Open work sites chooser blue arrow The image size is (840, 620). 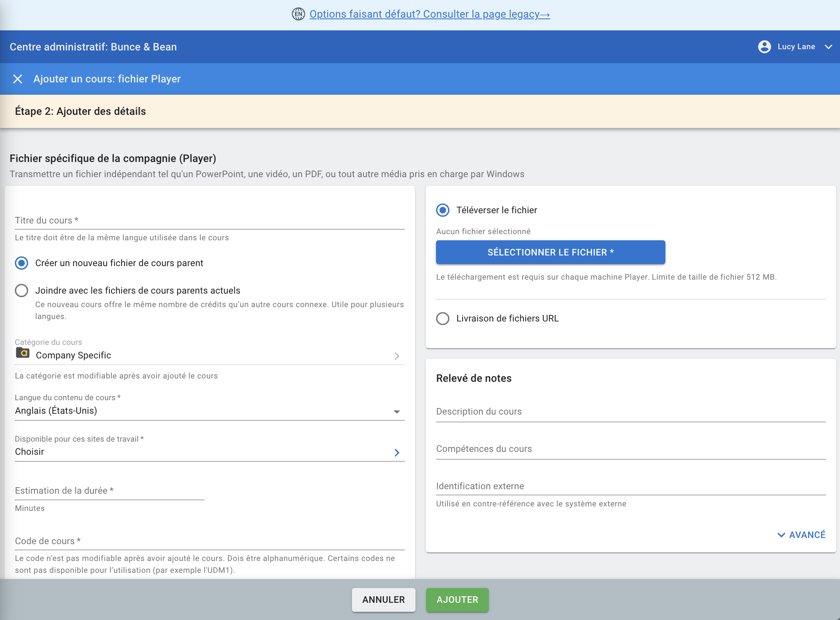(397, 452)
